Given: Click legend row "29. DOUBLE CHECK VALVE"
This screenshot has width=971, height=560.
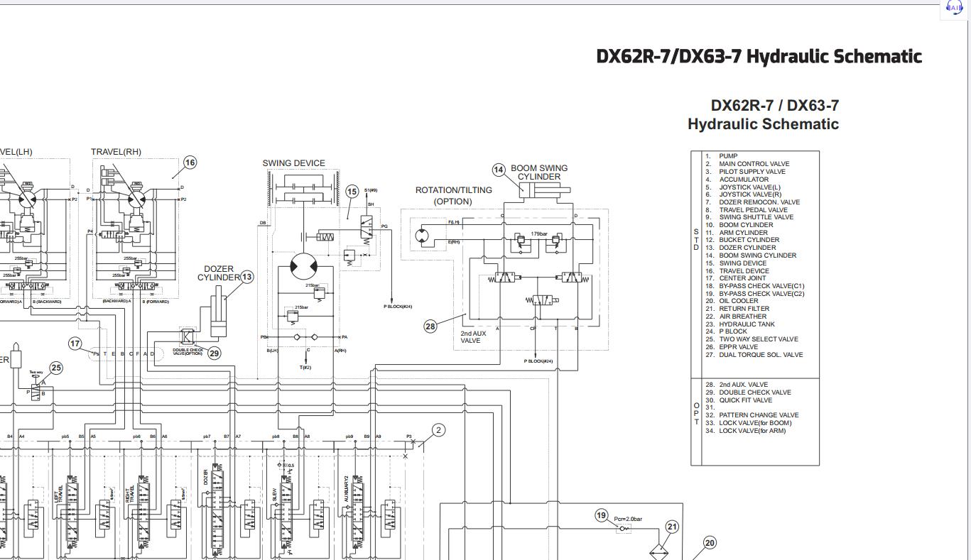Looking at the screenshot, I should [x=748, y=392].
